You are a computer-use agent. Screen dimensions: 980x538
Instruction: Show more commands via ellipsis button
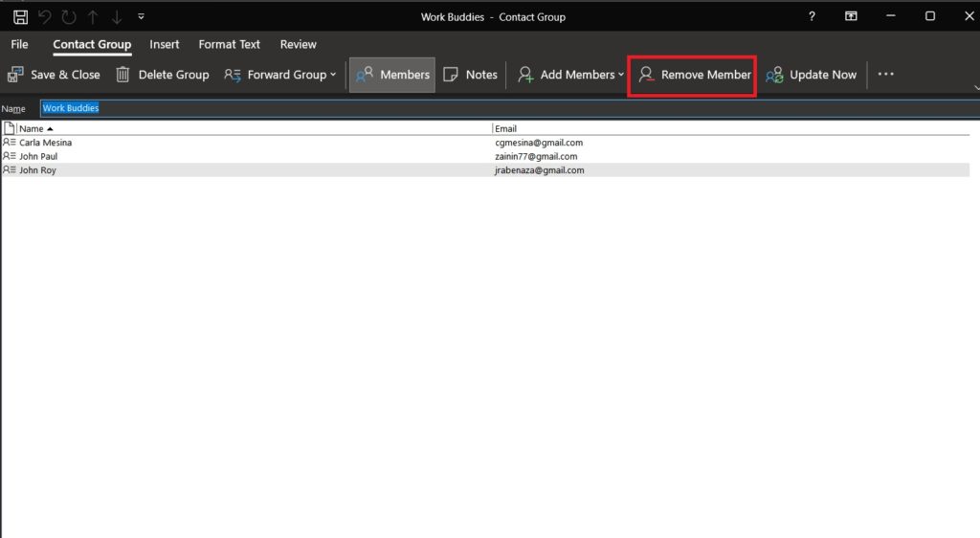pos(885,75)
